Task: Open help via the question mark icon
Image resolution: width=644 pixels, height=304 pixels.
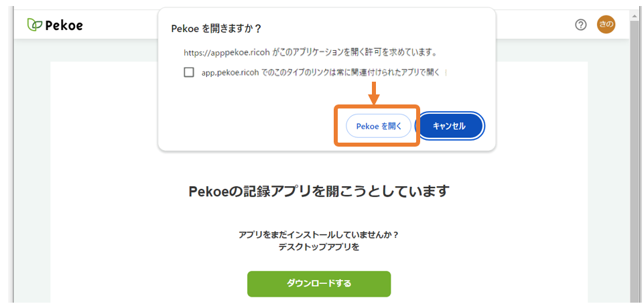Action: pos(580,25)
